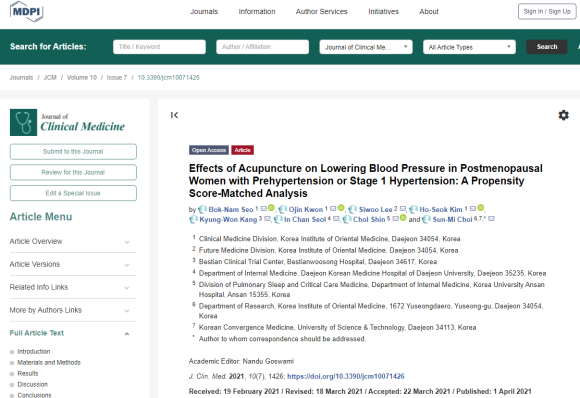Open Journals top menu

[204, 11]
